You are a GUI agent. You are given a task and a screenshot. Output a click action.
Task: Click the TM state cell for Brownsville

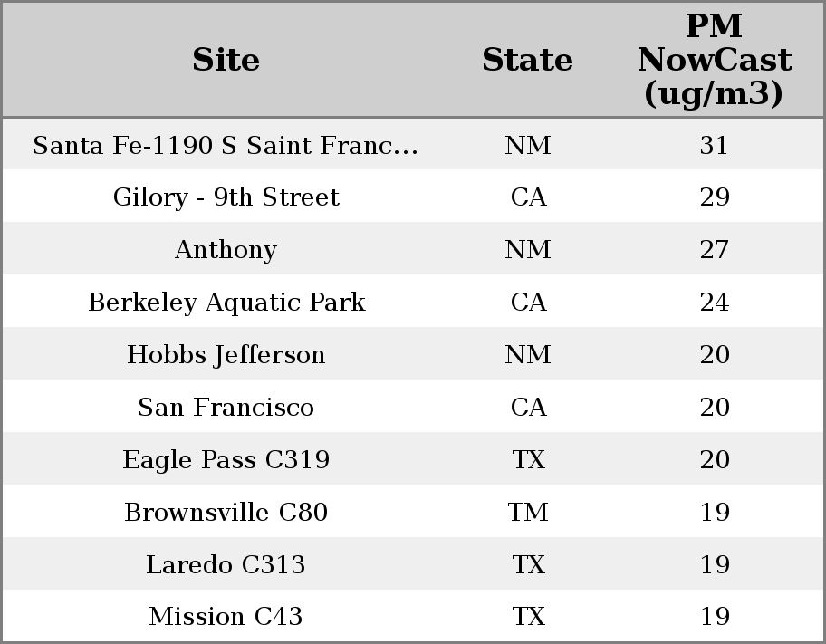(x=528, y=513)
